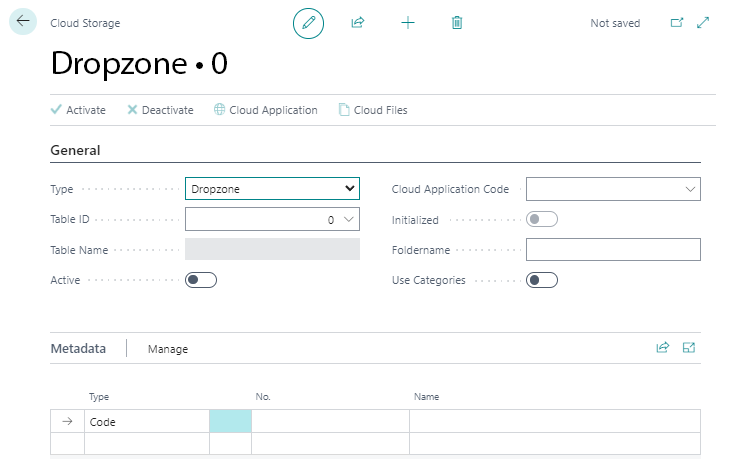Click the Deactivate action
The image size is (749, 459).
pos(160,110)
